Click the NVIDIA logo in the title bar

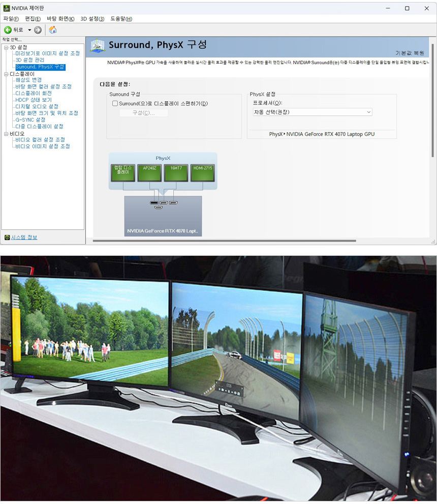[x=7, y=8]
